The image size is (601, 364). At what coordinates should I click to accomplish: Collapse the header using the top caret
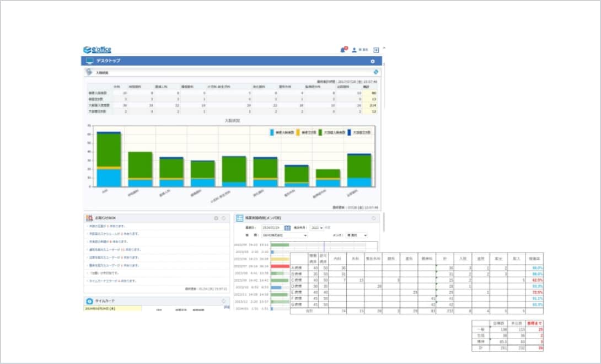tap(384, 49)
